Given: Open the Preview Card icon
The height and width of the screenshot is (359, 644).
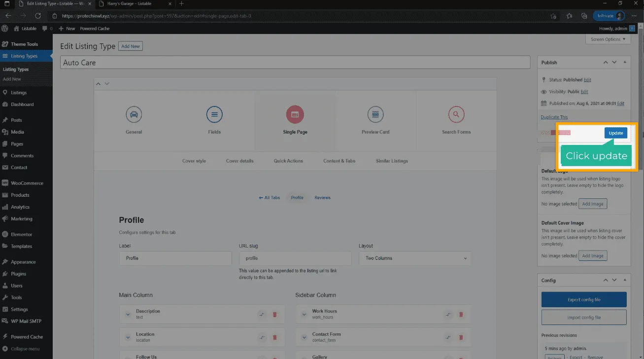Looking at the screenshot, I should [375, 115].
